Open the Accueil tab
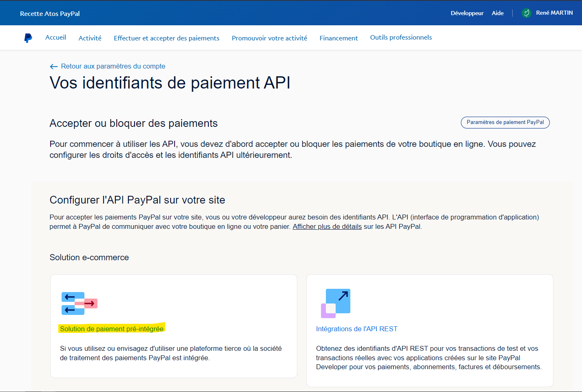 pos(55,38)
